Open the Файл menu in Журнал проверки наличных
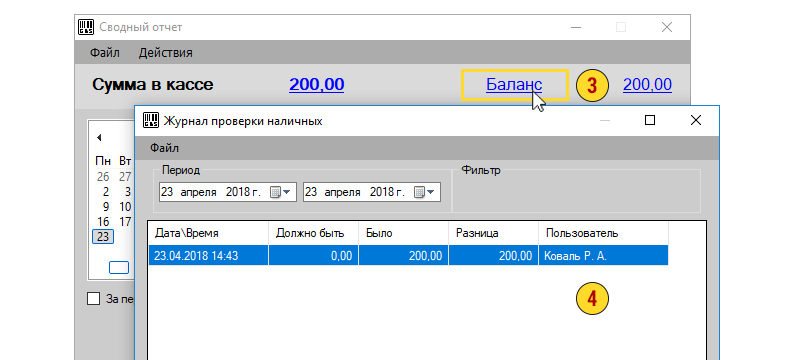The width and height of the screenshot is (800, 360). click(x=164, y=148)
